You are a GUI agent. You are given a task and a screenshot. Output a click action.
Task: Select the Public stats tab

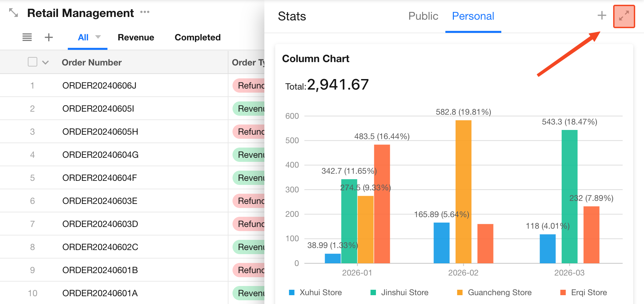pos(423,16)
